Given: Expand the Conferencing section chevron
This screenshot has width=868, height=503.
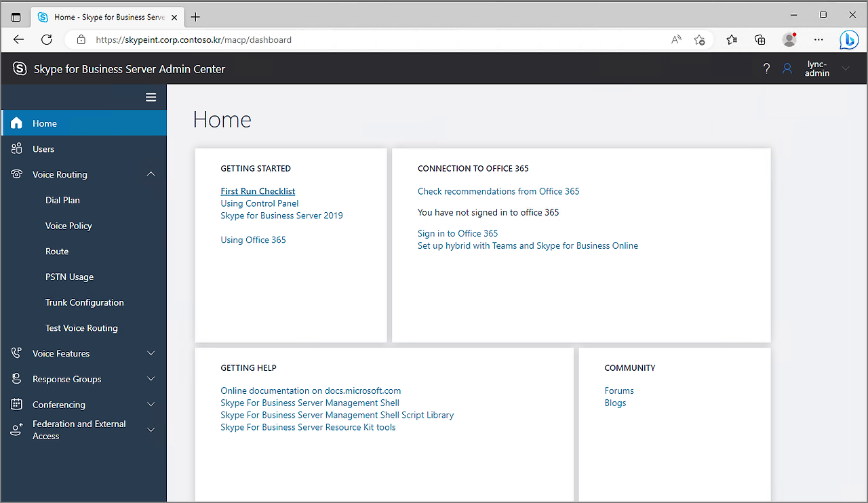Looking at the screenshot, I should click(151, 404).
